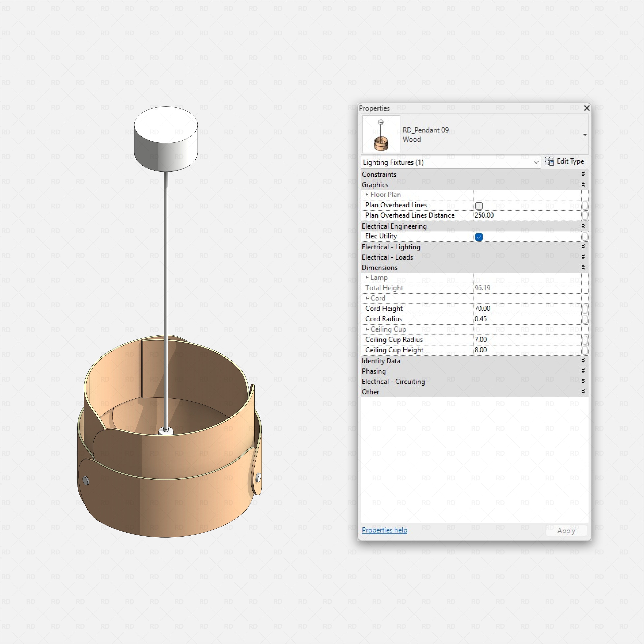Click the Edit Type button
The width and height of the screenshot is (644, 644).
point(564,161)
